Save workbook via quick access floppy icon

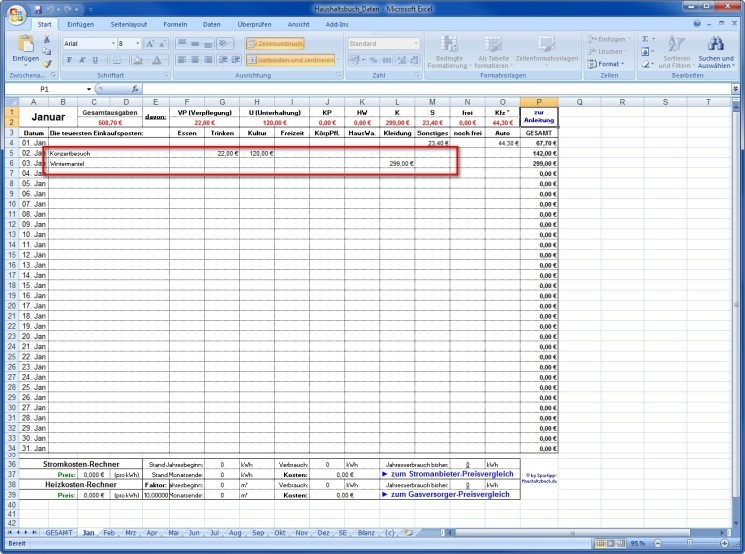[x=38, y=9]
